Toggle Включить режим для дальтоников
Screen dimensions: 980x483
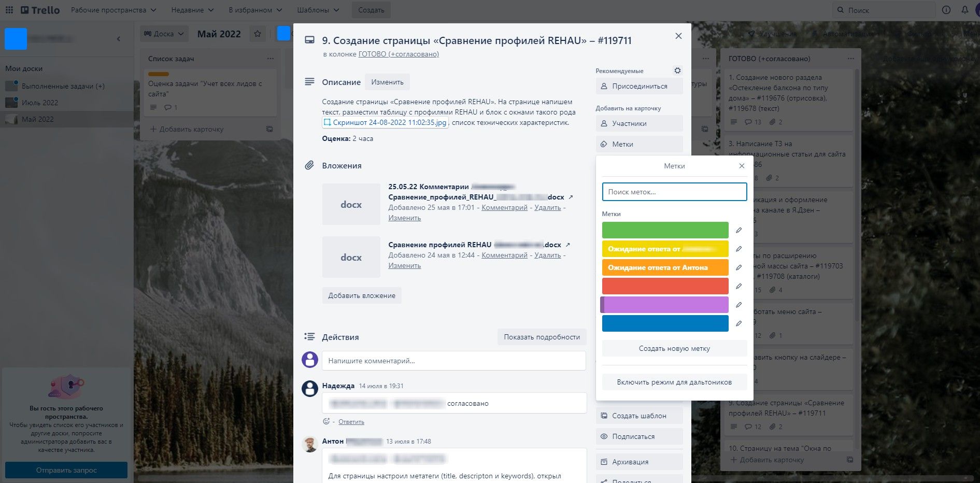[674, 382]
